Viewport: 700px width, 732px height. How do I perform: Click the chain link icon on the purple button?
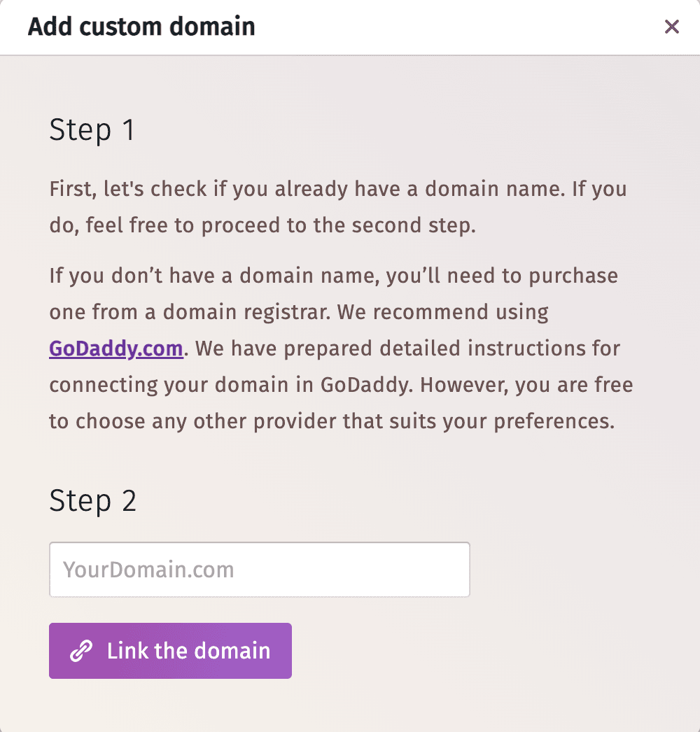(81, 652)
